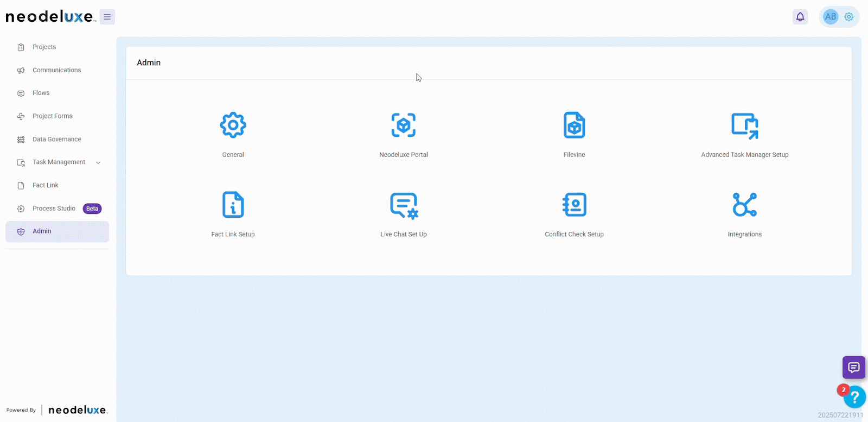Click the gear icon beside the avatar
This screenshot has height=422, width=868.
pos(849,17)
